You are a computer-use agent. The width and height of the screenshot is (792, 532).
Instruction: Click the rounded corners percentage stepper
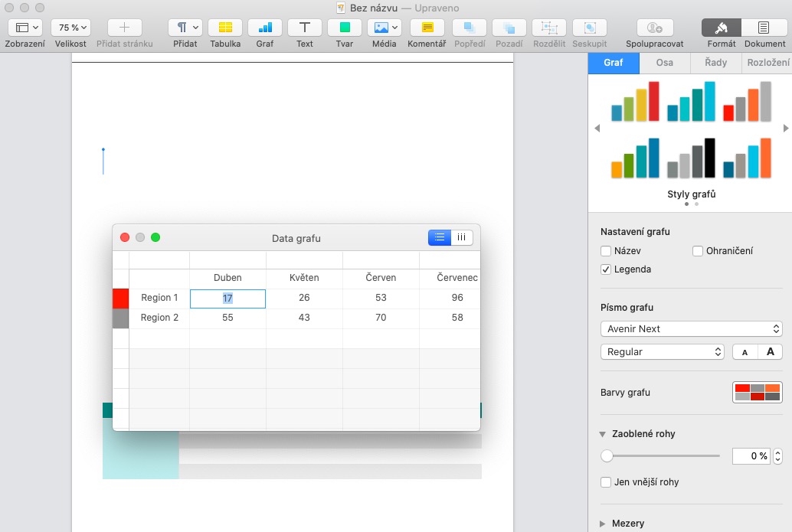pyautogui.click(x=778, y=455)
